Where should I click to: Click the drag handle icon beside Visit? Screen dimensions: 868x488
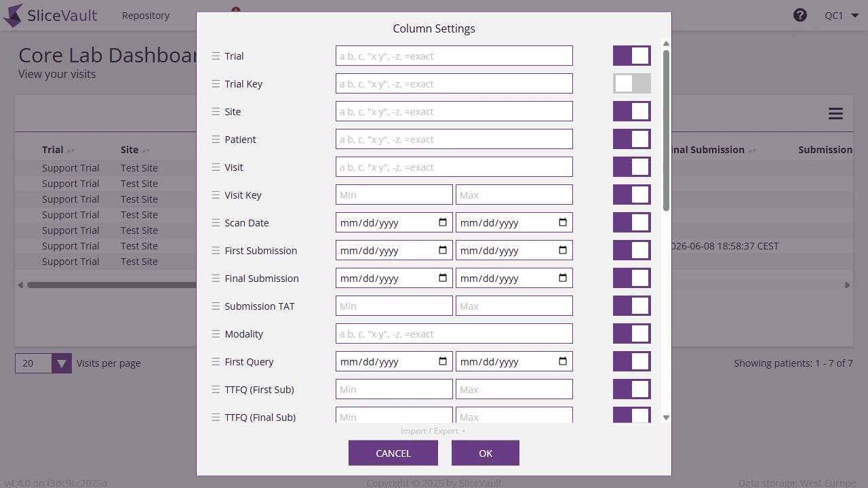pyautogui.click(x=216, y=167)
